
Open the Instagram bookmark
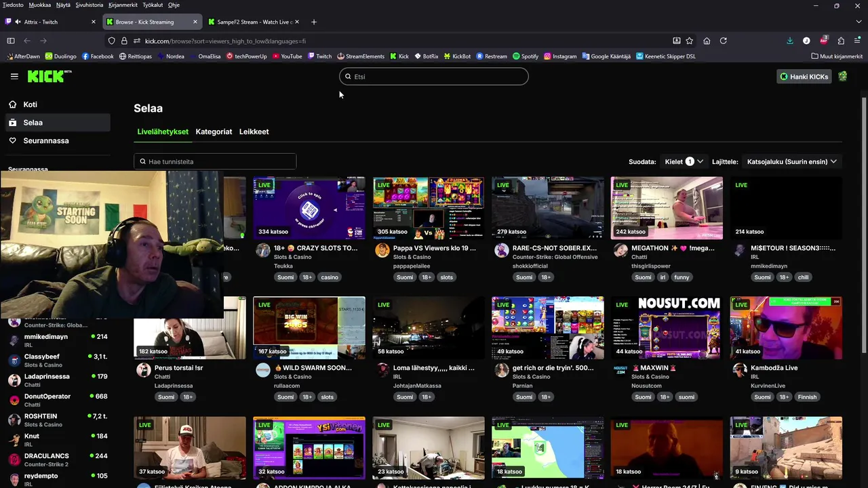click(x=560, y=56)
